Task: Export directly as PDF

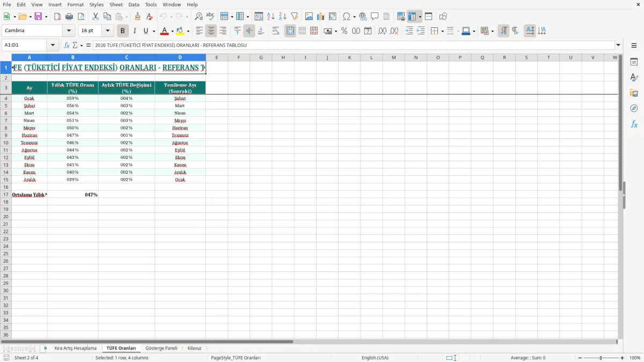Action: [x=57, y=17]
